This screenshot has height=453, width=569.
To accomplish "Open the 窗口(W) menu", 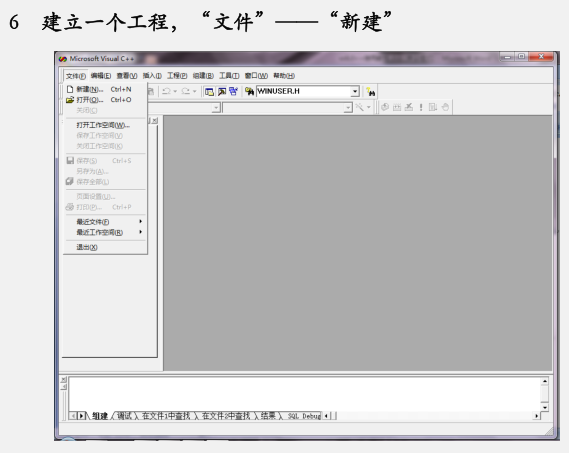I will click(256, 76).
